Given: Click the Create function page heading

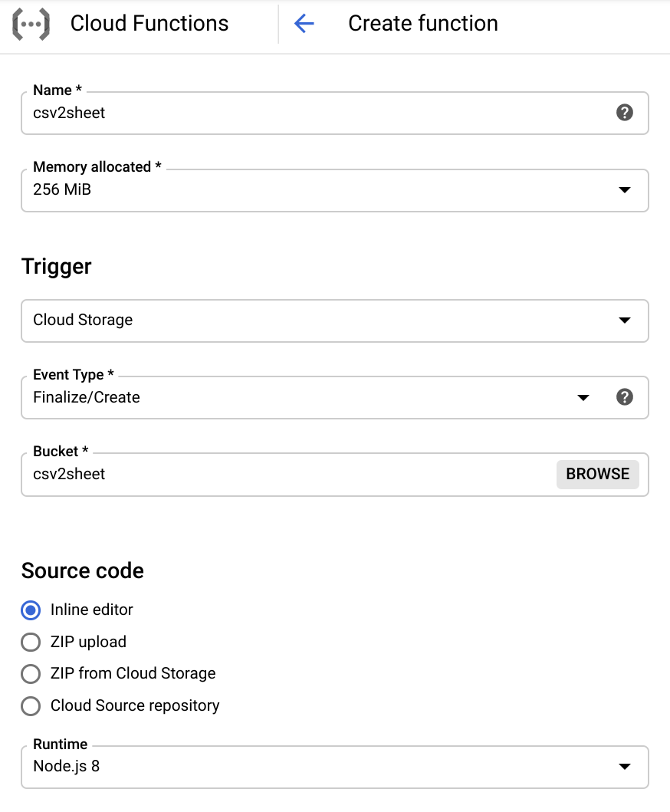Looking at the screenshot, I should click(x=422, y=24).
